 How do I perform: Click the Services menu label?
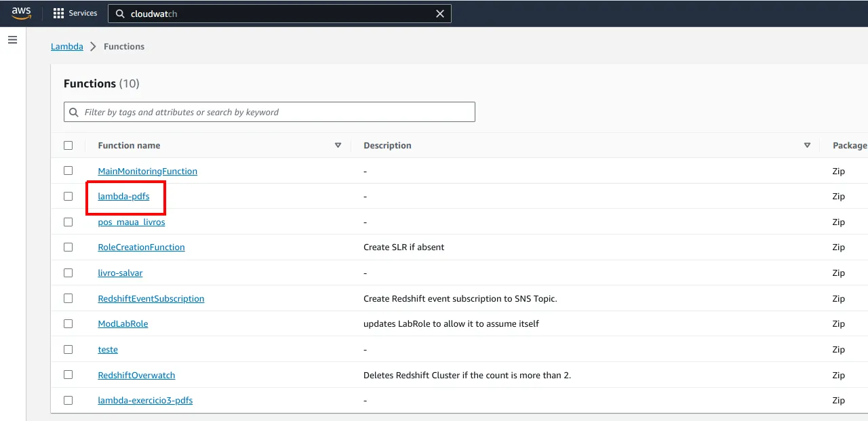point(83,13)
